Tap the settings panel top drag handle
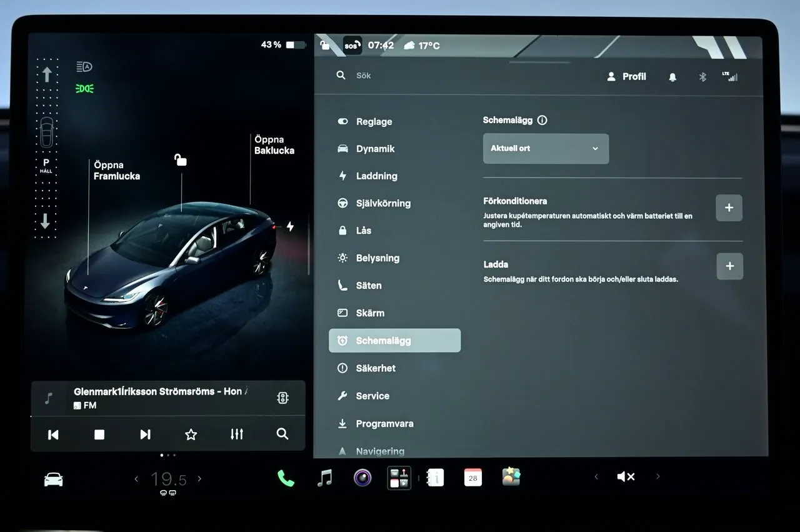800x532 pixels. 539,62
